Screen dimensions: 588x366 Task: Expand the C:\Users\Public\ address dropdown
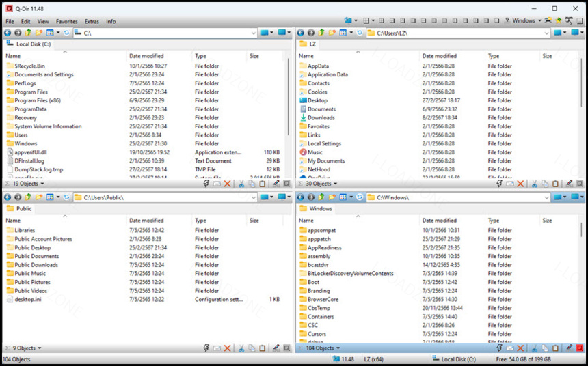[x=254, y=197]
